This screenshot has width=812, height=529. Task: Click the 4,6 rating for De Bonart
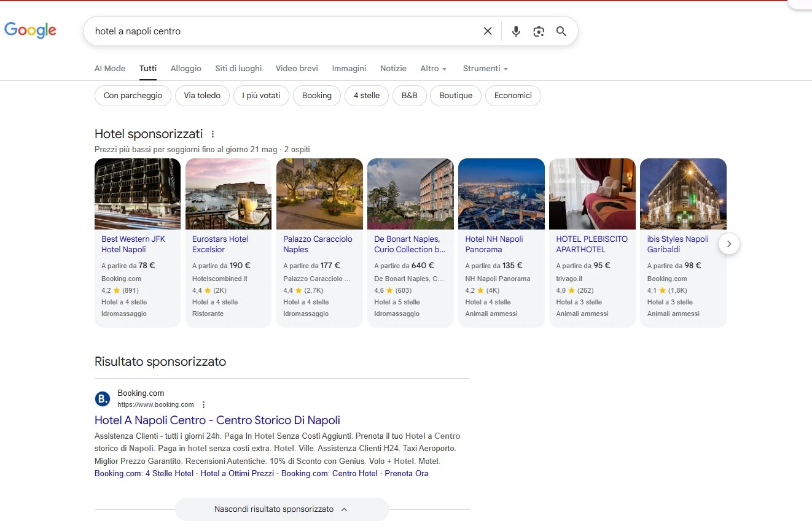[x=379, y=290]
